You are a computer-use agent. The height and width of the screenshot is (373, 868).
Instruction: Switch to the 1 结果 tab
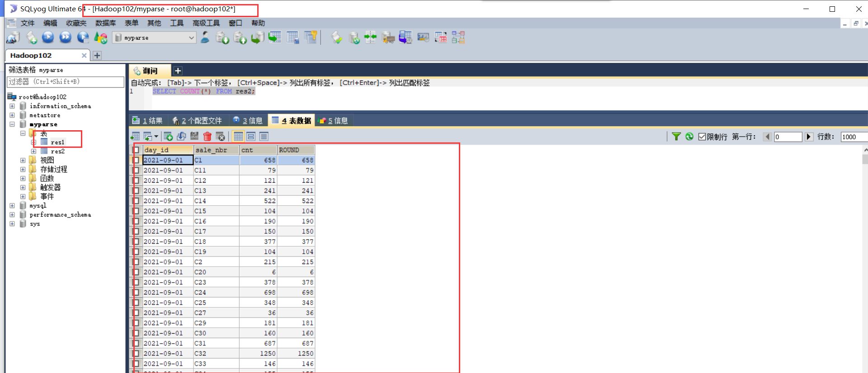(x=148, y=121)
